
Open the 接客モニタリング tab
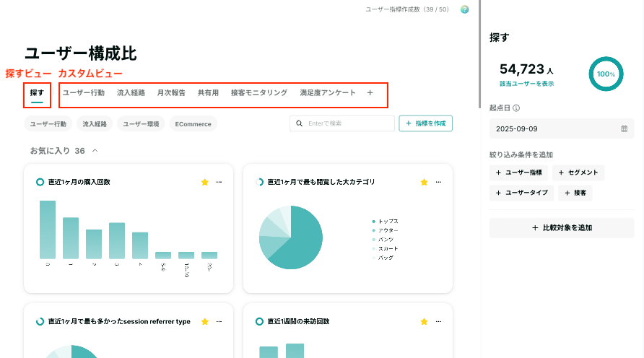click(259, 93)
